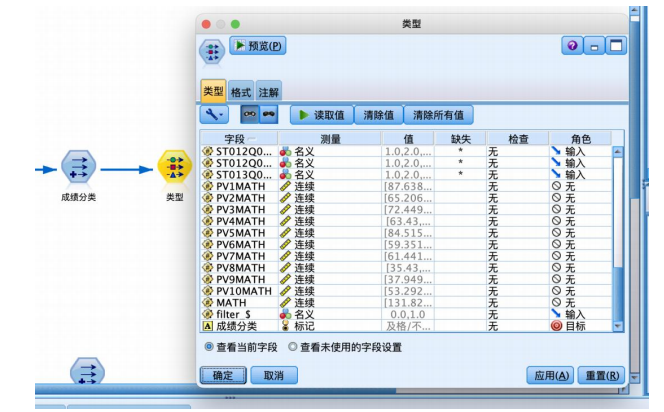Open measurement dropdown for filter_$ row
Screen dimensions: 664x412
click(330, 314)
